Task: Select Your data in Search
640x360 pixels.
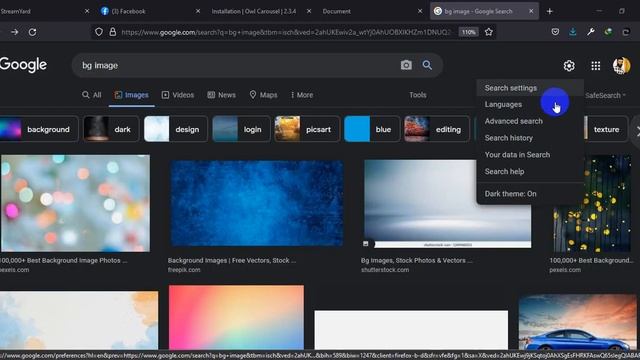Action: 530,155
